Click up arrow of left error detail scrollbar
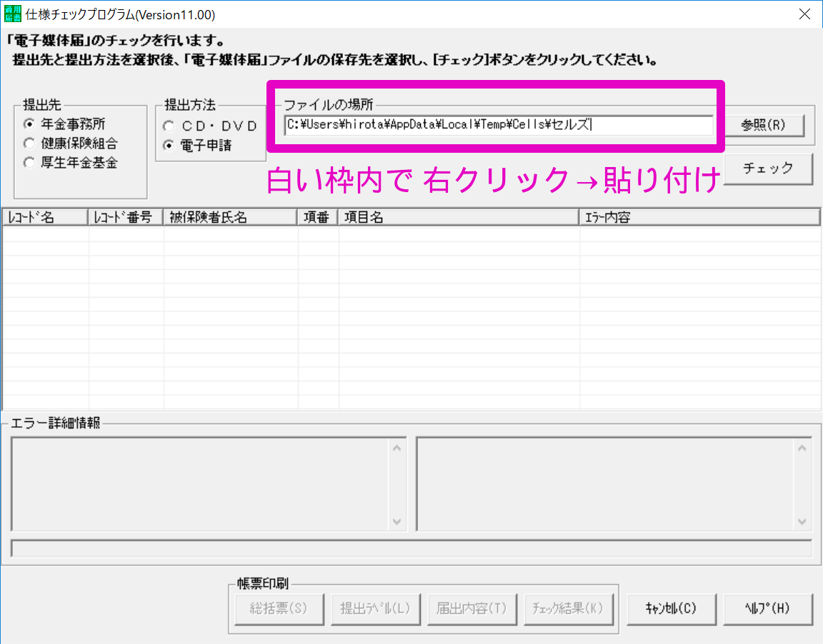 pos(396,448)
